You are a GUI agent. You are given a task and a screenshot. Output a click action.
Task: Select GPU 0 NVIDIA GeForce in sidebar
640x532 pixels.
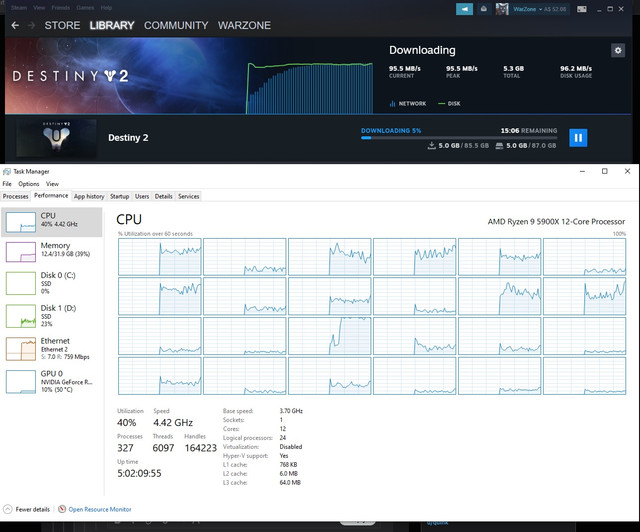click(x=52, y=381)
